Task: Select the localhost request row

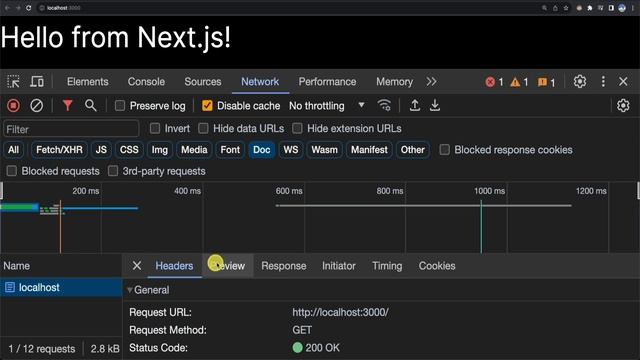Action: [x=61, y=288]
